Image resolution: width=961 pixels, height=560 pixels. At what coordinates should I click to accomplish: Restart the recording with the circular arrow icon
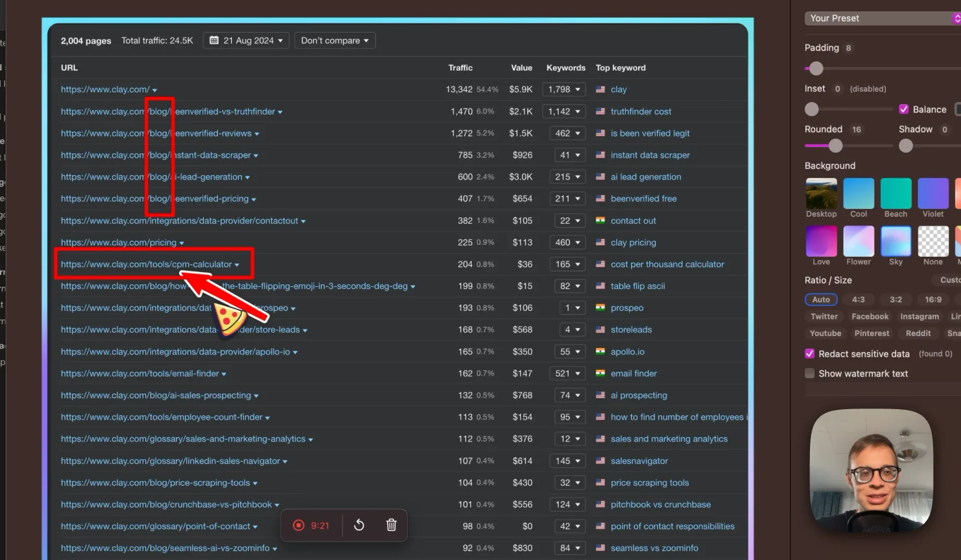pos(359,525)
